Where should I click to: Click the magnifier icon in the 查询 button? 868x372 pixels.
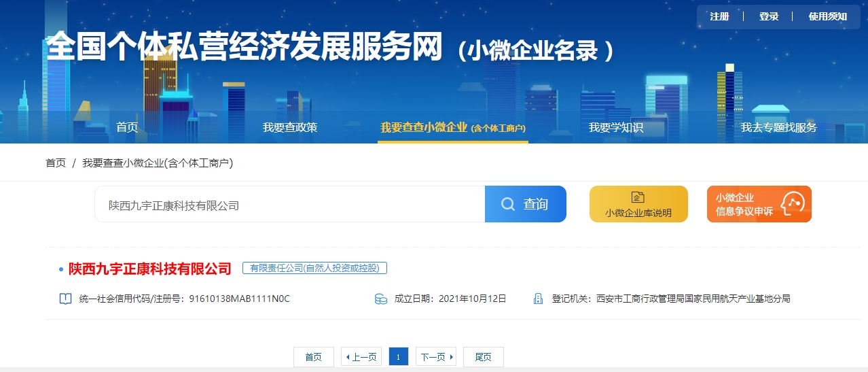(507, 204)
